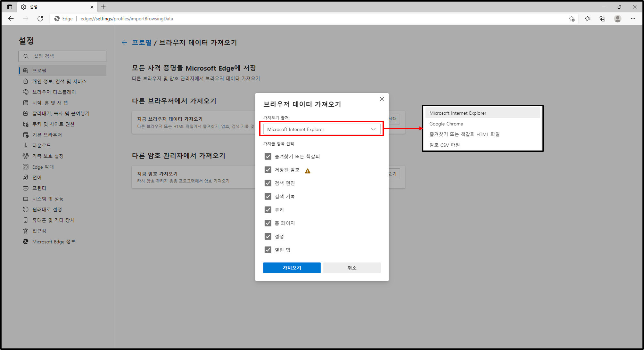Open the Settings and more ellipsis menu
Viewport: 644px width, 350px height.
point(633,19)
